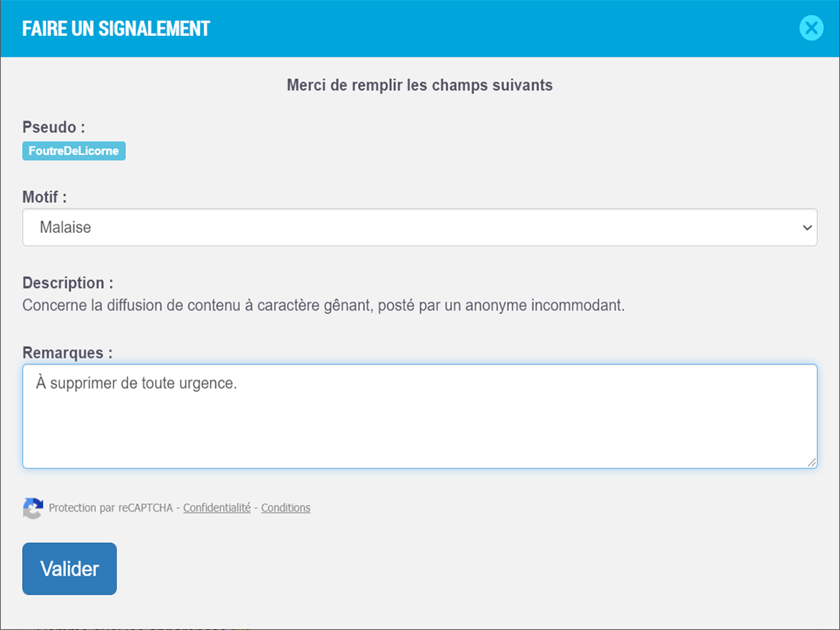Close the Faire un signalement dialog
Screen dimensions: 840x630
(x=811, y=27)
